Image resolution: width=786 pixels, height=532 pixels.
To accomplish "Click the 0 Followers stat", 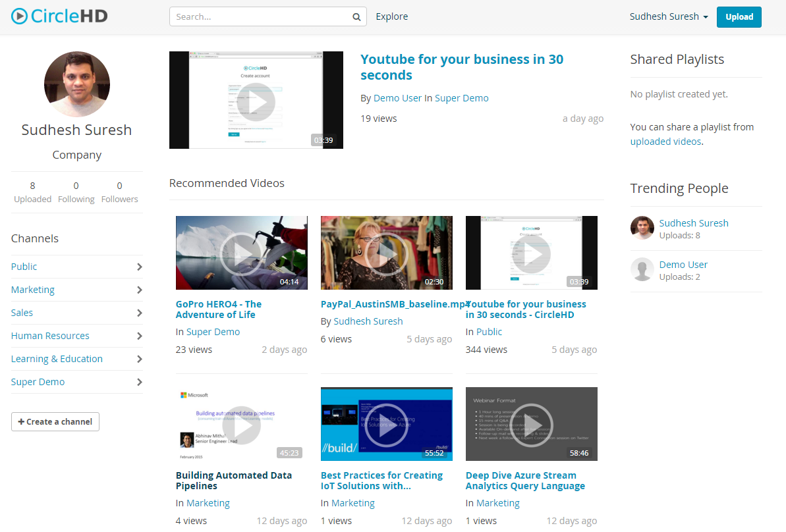I will (119, 192).
